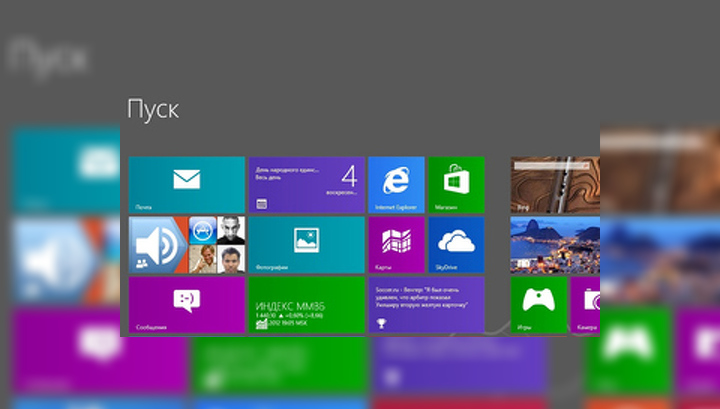Open the People tile with speaker picture
The image size is (720, 409).
tap(186, 245)
